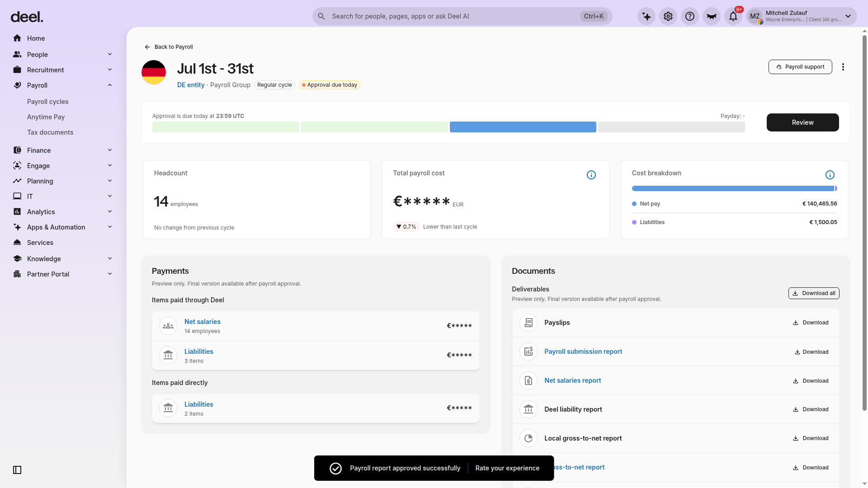Viewport: 868px width, 488px height.
Task: Click the Services sidebar icon
Action: [x=17, y=243]
